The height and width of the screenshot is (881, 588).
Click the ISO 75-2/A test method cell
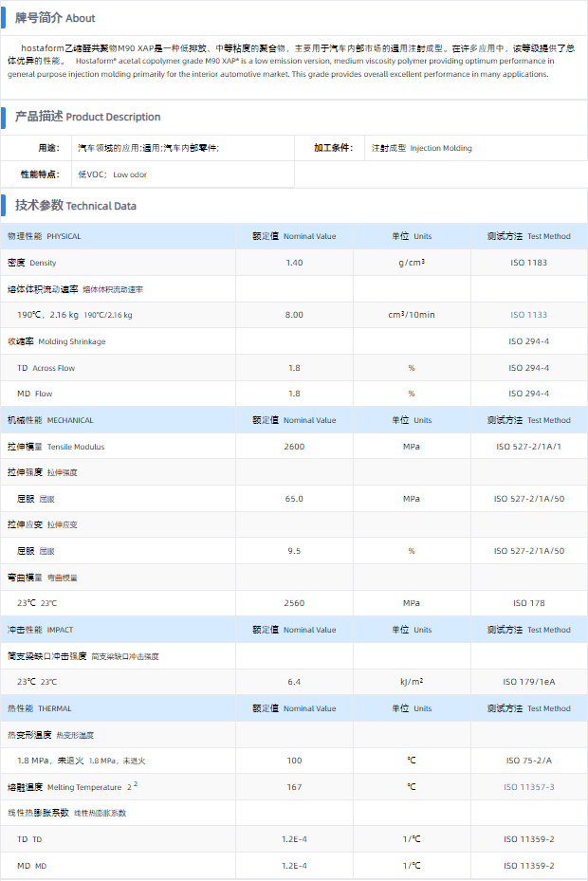(528, 761)
